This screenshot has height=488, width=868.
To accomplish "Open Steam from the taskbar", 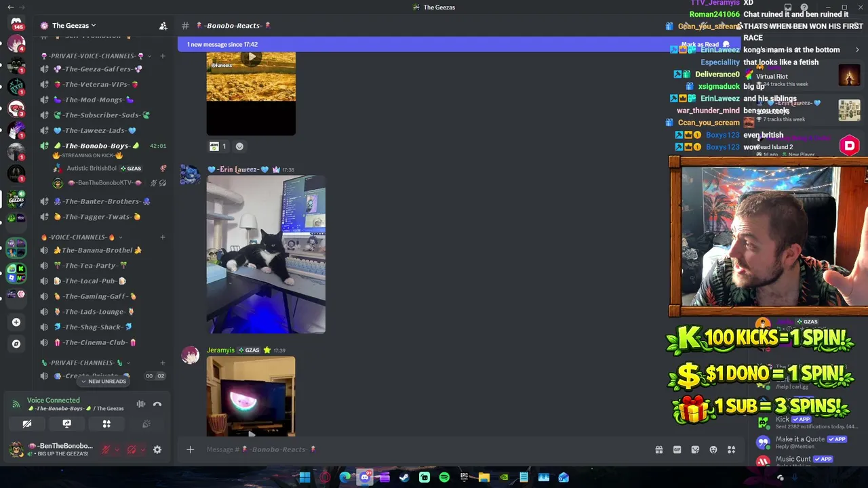I will [x=404, y=478].
